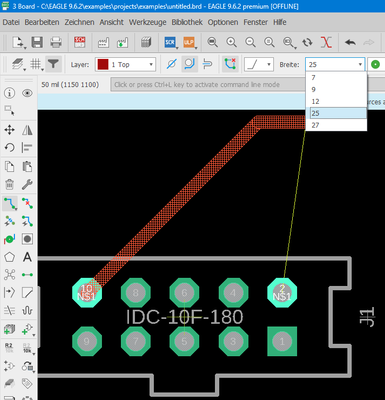
Task: Click the redraw circular arrows icon
Action: (307, 42)
